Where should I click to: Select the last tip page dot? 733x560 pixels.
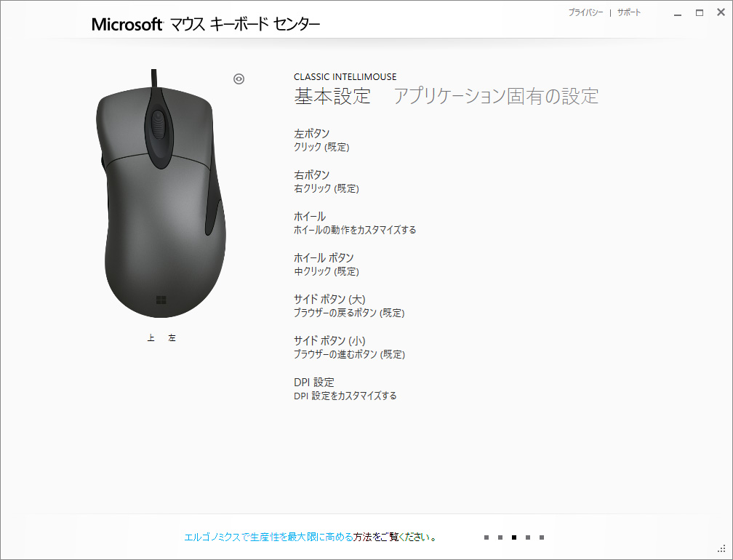[542, 537]
